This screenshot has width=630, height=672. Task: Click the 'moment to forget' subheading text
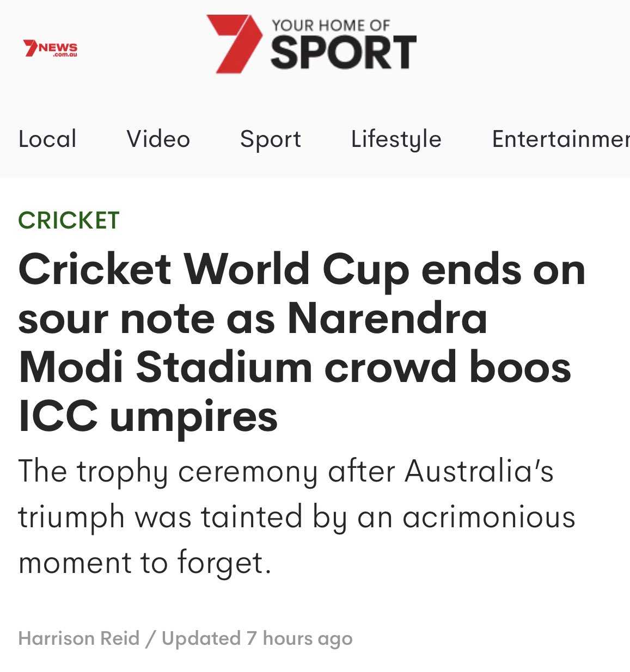click(x=144, y=563)
